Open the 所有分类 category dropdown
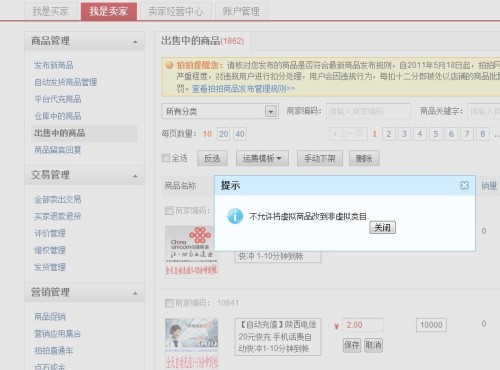The height and width of the screenshot is (370, 500). click(220, 111)
